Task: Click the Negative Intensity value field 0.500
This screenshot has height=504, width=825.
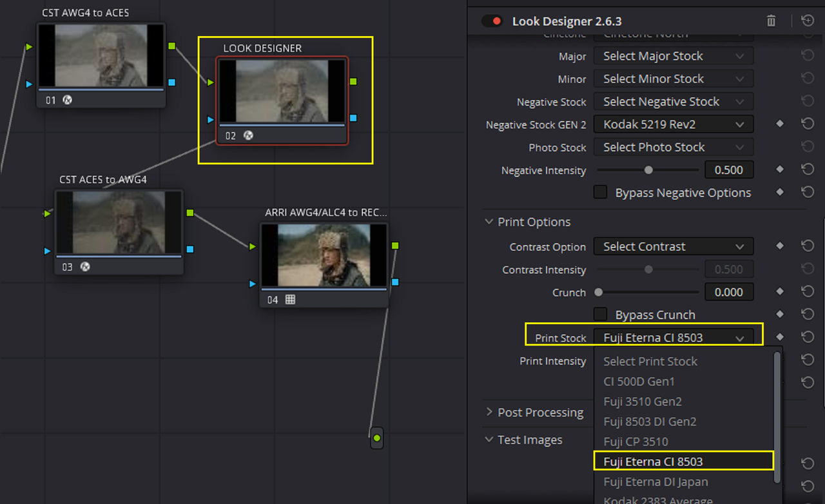Action: (x=729, y=170)
